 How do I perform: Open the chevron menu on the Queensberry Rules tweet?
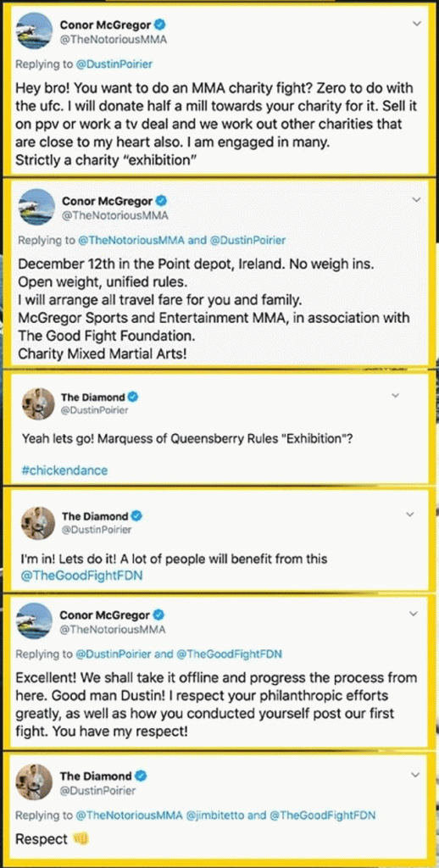(x=395, y=395)
